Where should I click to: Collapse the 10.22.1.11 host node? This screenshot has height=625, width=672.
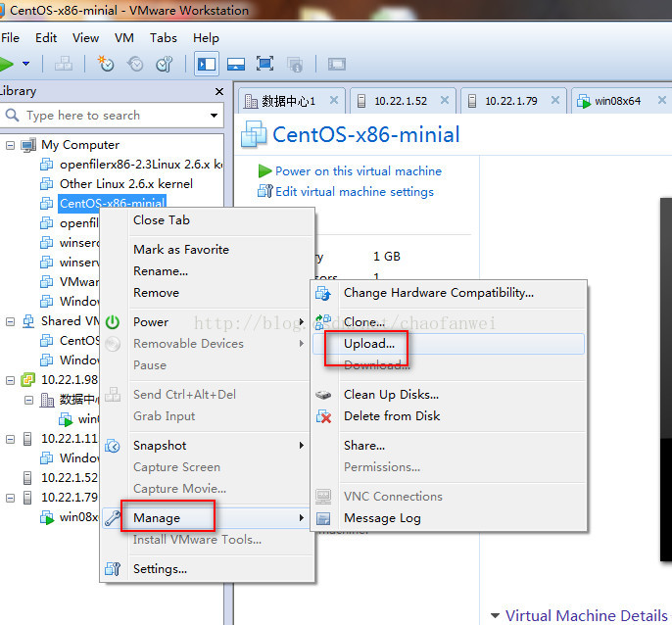coord(10,439)
